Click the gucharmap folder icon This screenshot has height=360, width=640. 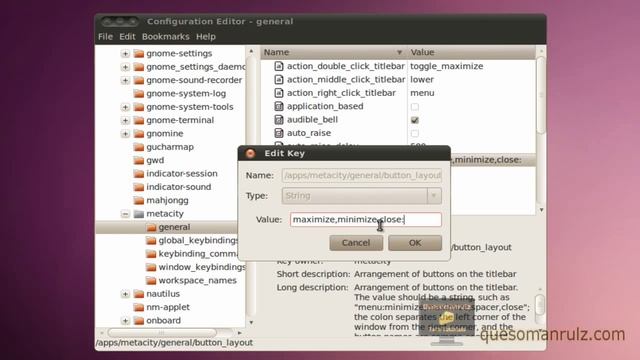coord(139,147)
